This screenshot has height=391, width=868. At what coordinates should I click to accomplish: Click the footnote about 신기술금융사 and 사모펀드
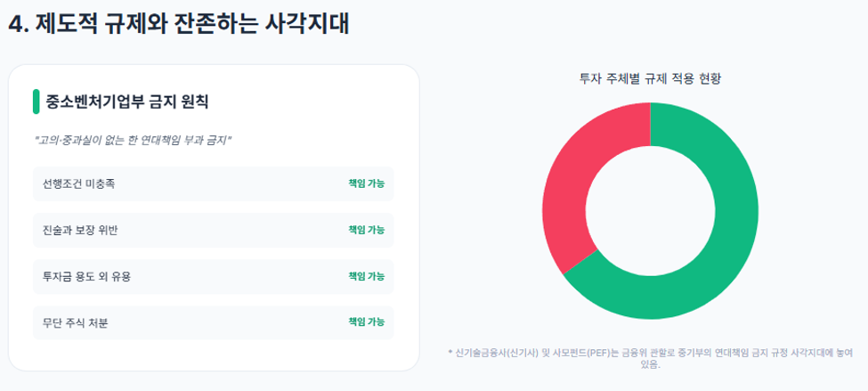coord(650,358)
